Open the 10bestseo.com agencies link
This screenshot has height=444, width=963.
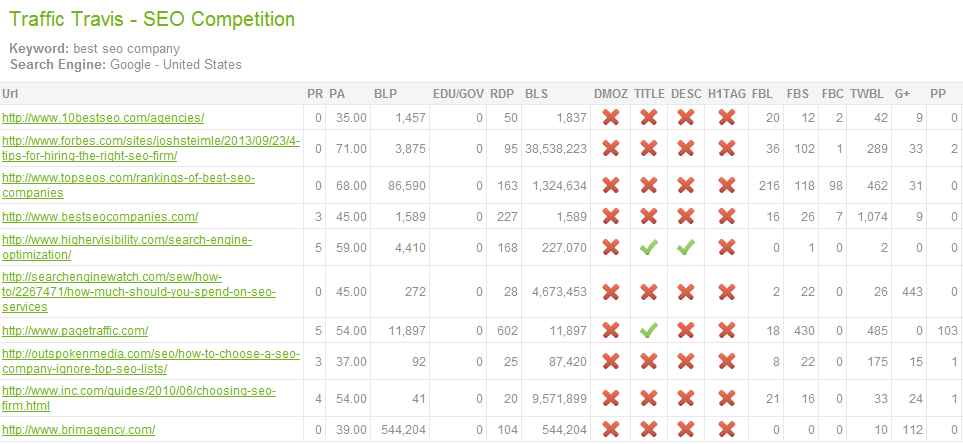[103, 117]
